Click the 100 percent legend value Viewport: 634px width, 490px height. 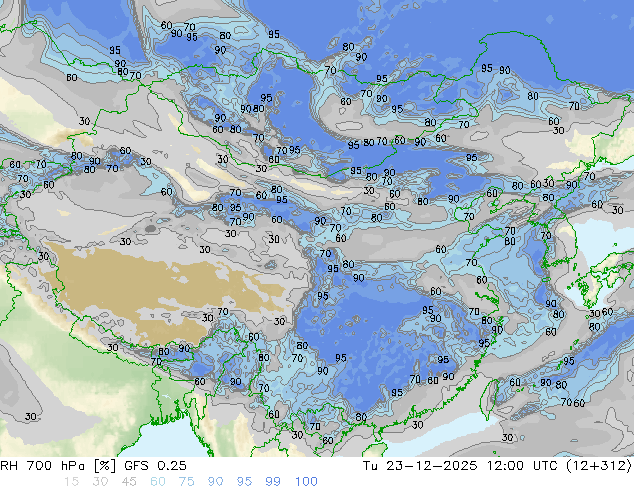click(306, 481)
